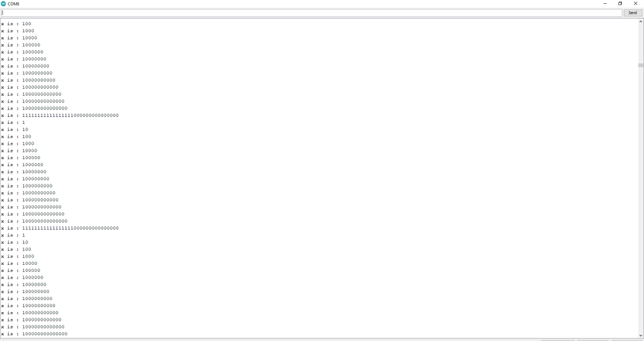Click the topmost output line 'x is : 100'
The height and width of the screenshot is (341, 644).
(16, 24)
